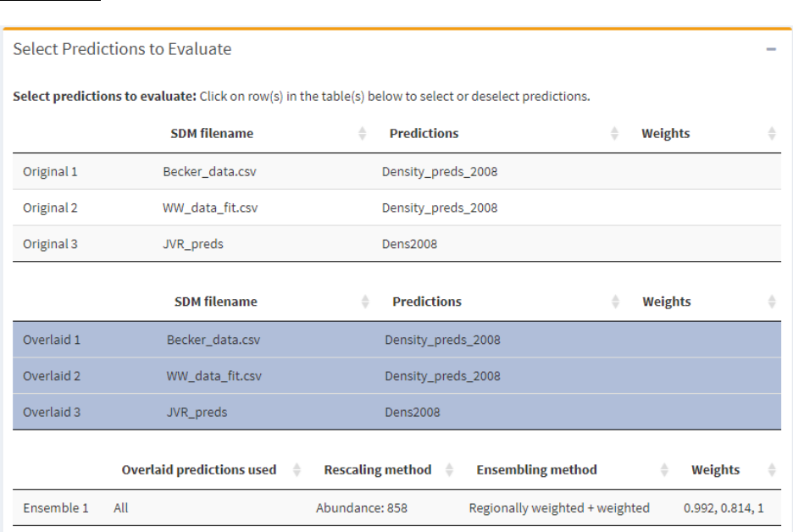This screenshot has height=532, width=793.
Task: Deselect the Overlaid 2 WW_data_fit.csv row
Action: (x=397, y=376)
